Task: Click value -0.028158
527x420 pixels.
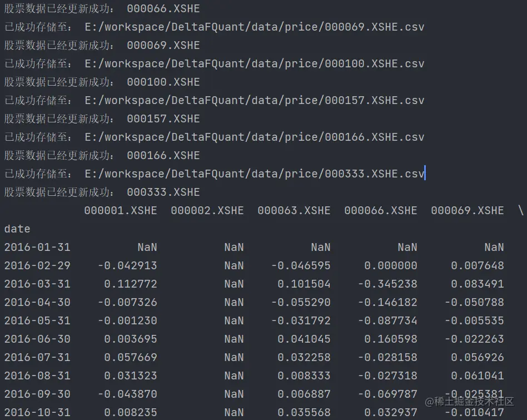Action: click(x=387, y=357)
